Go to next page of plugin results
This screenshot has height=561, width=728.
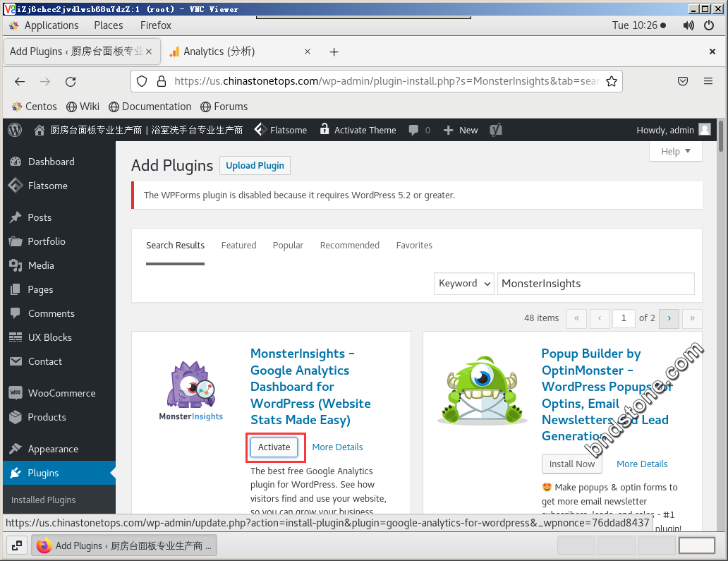[x=669, y=318]
